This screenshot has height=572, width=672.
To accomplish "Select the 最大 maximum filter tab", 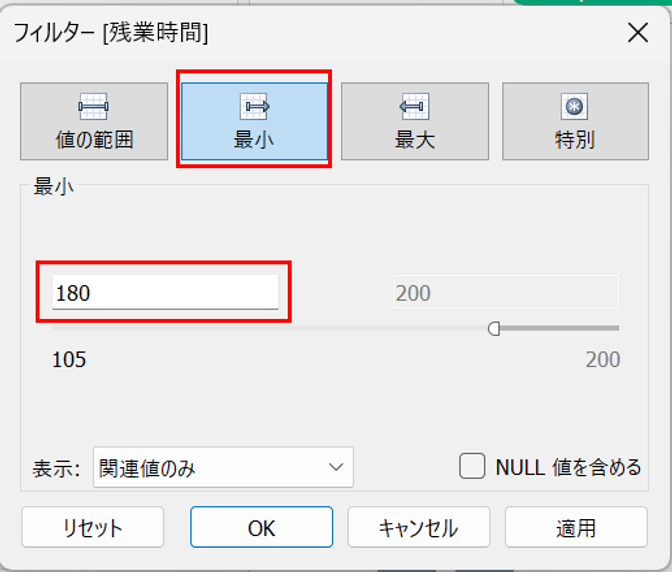I will [415, 121].
